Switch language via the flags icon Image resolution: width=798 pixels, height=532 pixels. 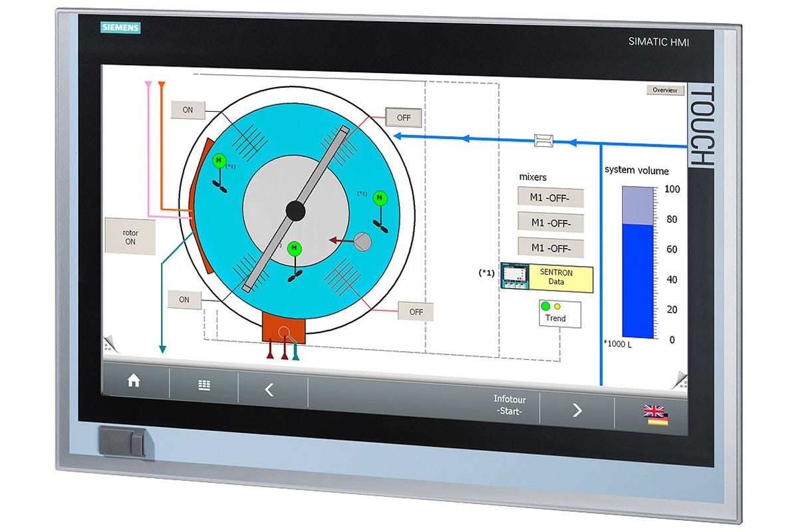click(656, 416)
